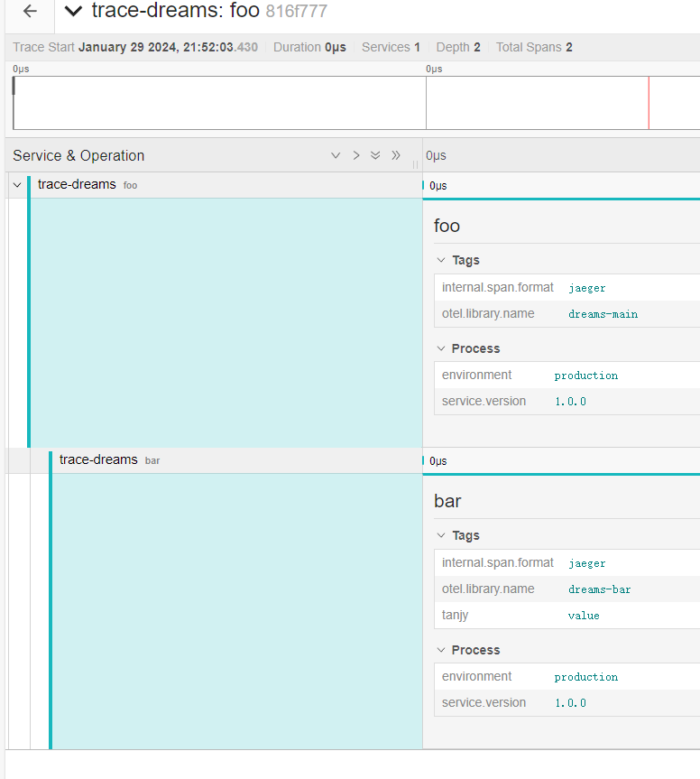Viewport: 700px width, 779px height.
Task: Click the environment production row under bar
Action: tap(566, 677)
